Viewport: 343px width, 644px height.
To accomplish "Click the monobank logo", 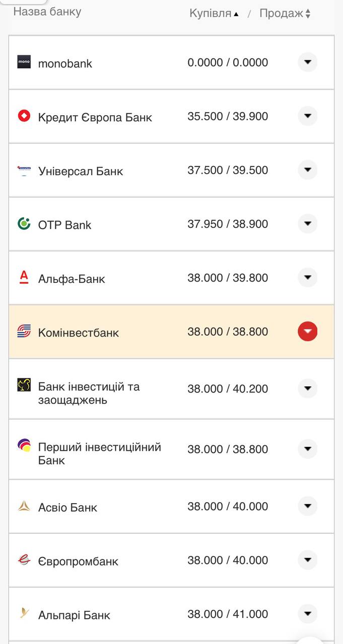I will pos(24,62).
